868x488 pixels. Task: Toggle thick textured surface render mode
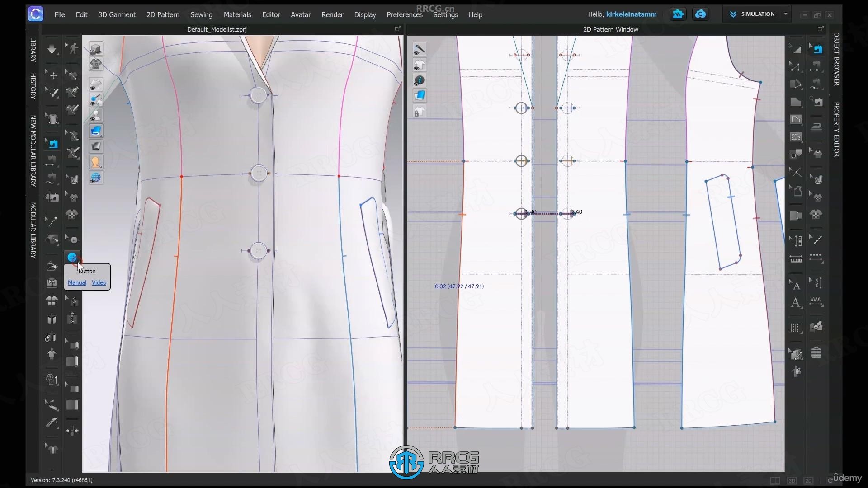95,131
